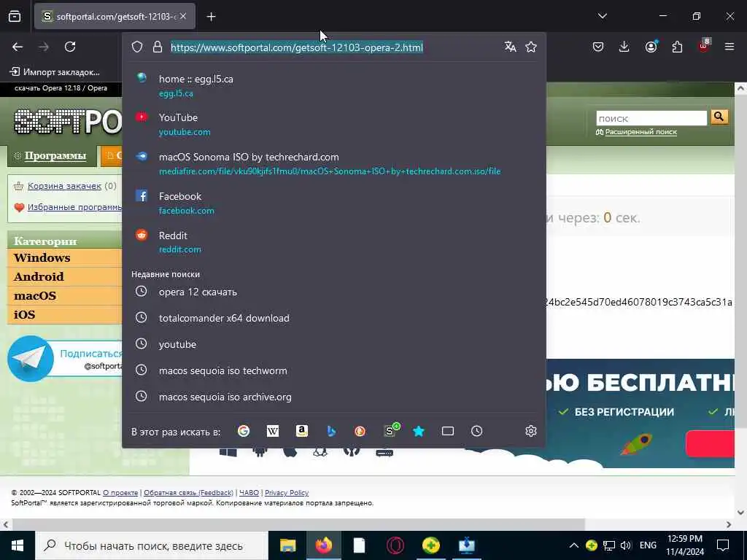747x560 pixels.
Task: Search this time with Google icon
Action: pyautogui.click(x=244, y=432)
